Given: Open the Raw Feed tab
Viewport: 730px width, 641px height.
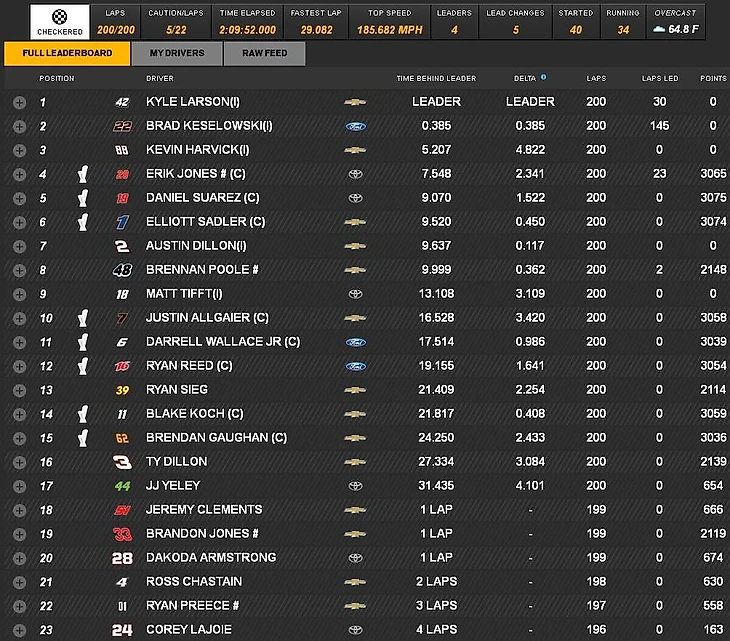Looking at the screenshot, I should click(264, 54).
